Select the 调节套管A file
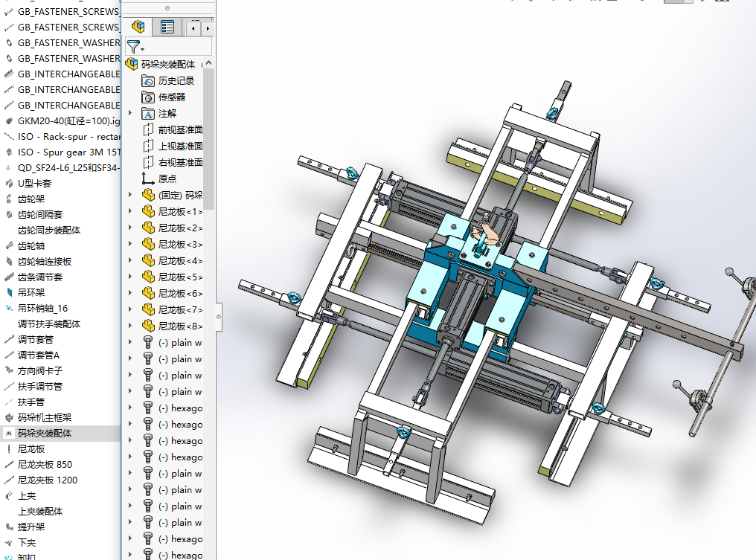Viewport: 756px width, 560px height. 39,355
